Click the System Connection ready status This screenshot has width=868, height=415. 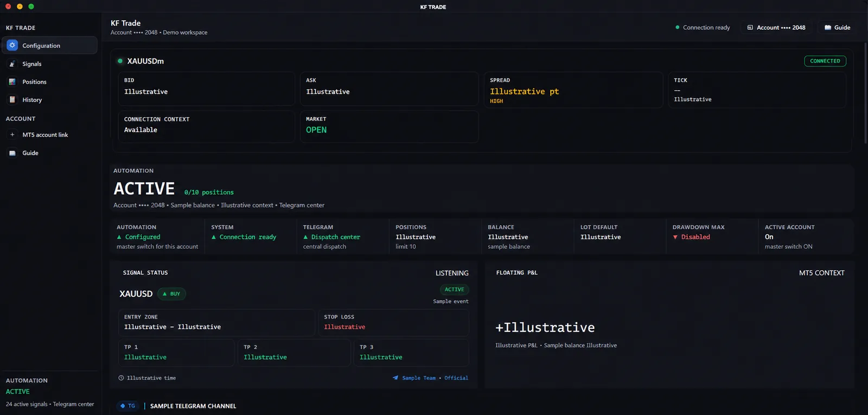pos(244,237)
